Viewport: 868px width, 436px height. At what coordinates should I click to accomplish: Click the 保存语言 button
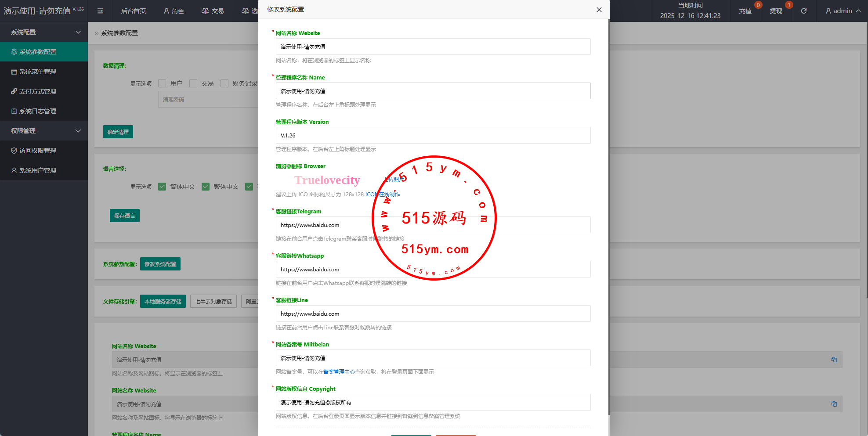(125, 216)
